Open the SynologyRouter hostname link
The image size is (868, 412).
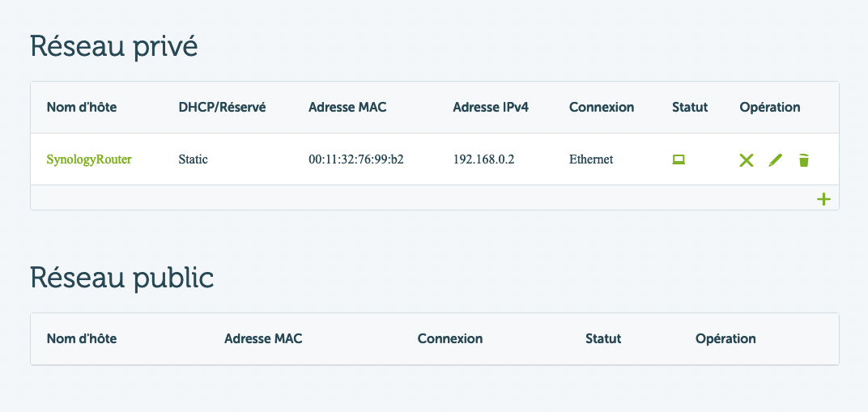click(89, 159)
